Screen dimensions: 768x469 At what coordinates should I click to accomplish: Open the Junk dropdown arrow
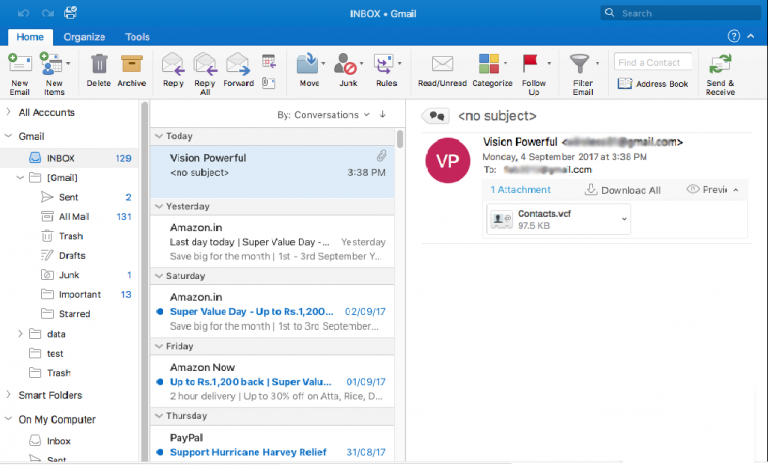coord(361,64)
